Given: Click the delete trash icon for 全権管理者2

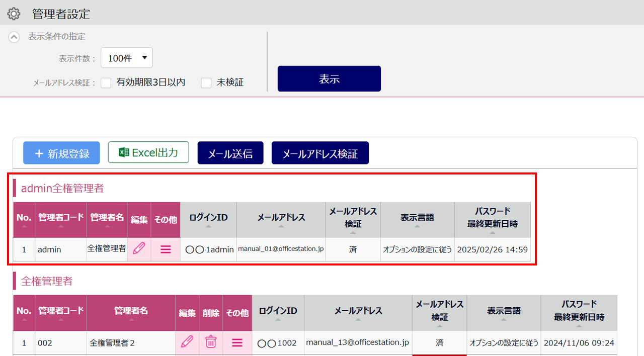Looking at the screenshot, I should (x=211, y=342).
